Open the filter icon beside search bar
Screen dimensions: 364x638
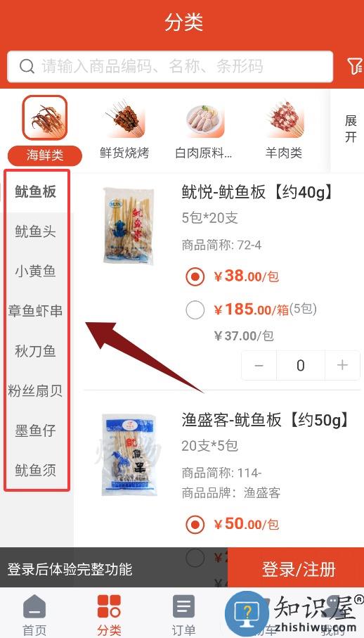[x=354, y=66]
